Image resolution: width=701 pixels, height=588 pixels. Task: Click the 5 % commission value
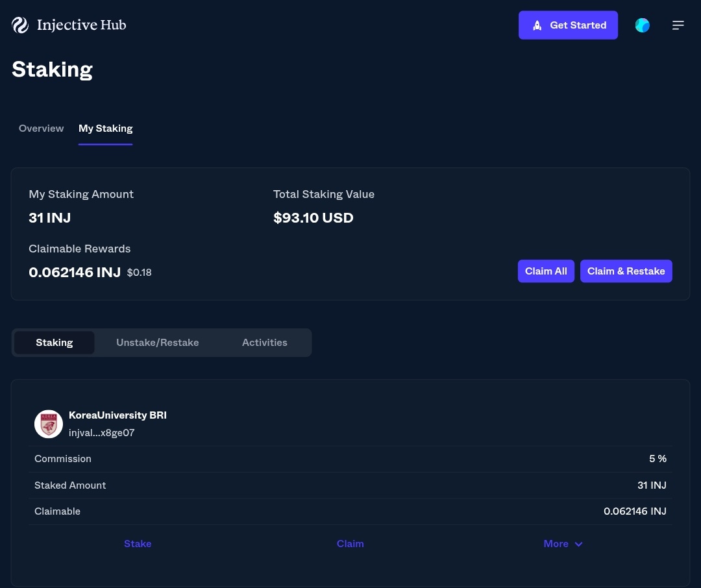coord(658,459)
